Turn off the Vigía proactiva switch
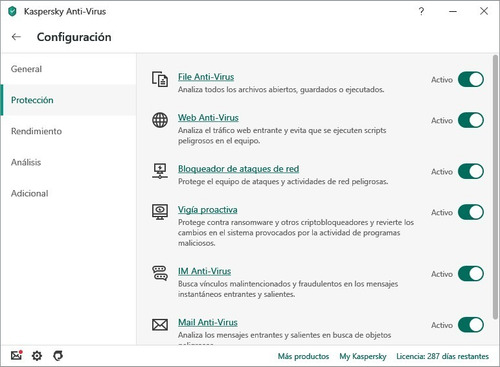 pyautogui.click(x=471, y=212)
